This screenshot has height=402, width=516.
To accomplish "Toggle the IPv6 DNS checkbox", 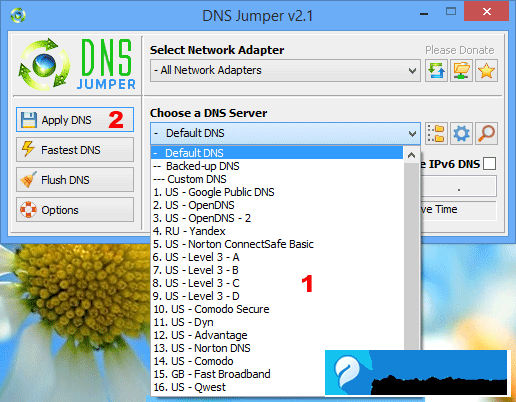I will point(489,164).
